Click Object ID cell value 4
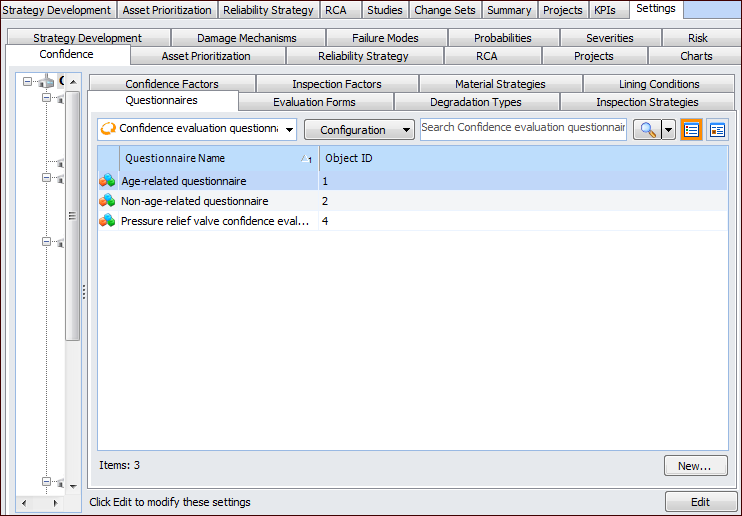 325,221
